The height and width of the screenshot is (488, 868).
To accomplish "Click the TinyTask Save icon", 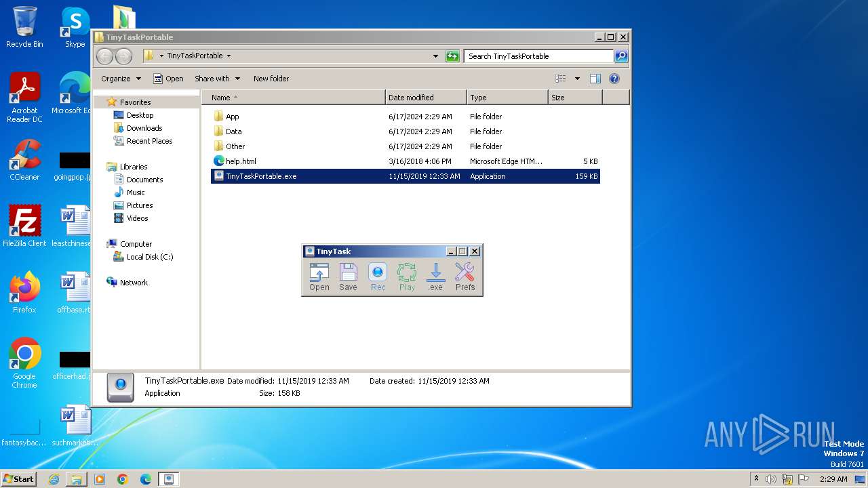I will point(348,277).
